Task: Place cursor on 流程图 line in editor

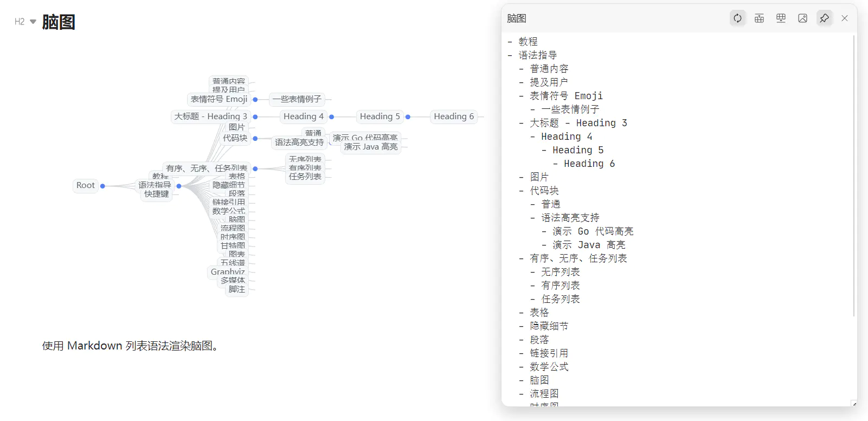Action: coord(544,394)
